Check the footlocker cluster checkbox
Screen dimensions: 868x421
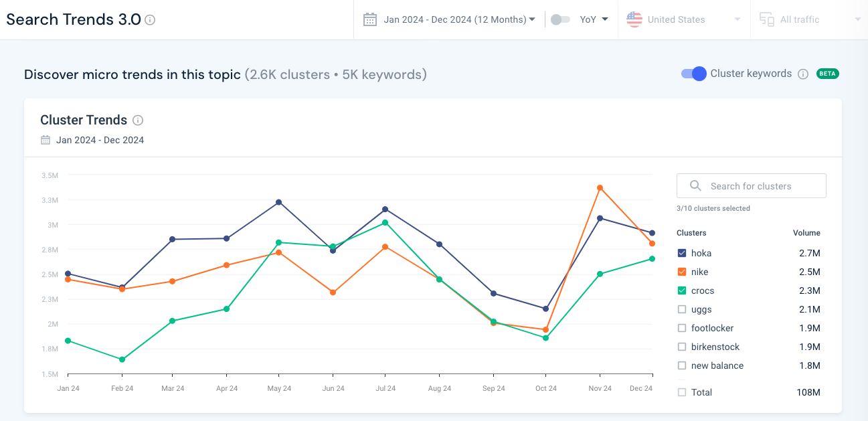682,328
